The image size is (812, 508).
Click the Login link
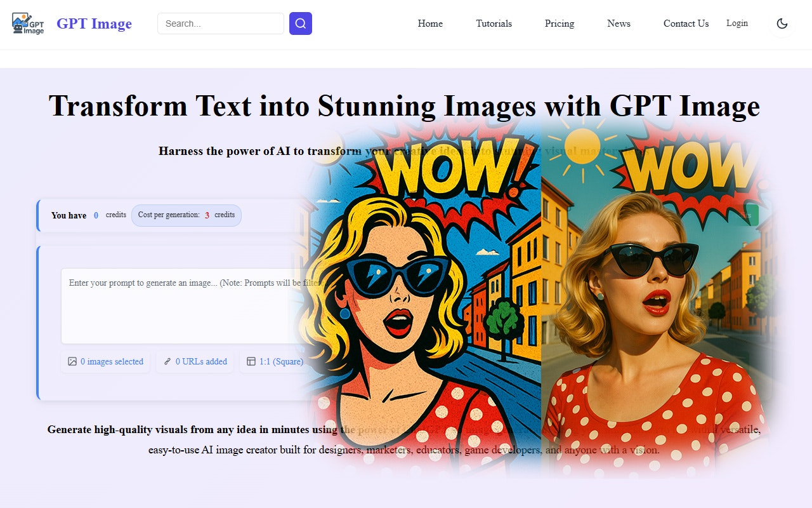pyautogui.click(x=737, y=23)
